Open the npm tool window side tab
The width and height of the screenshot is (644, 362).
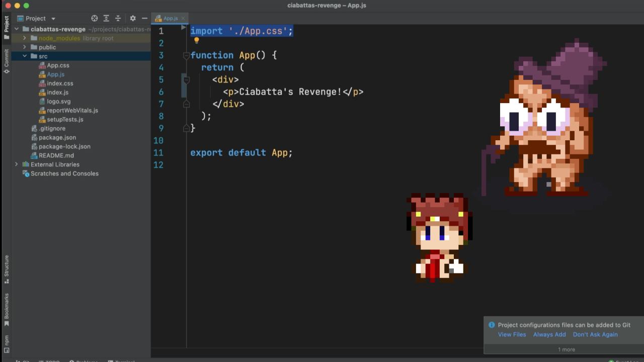tap(7, 344)
